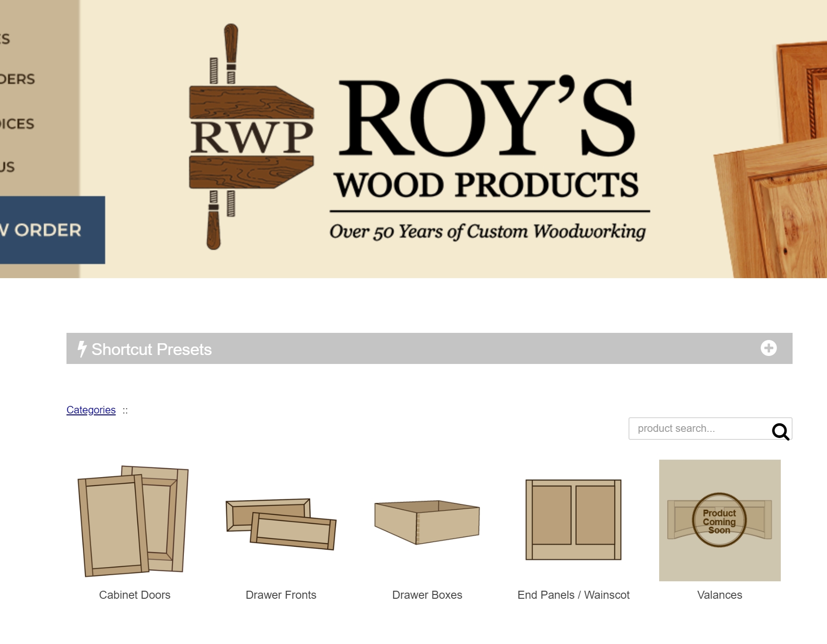Open the sidebar menu item ending in ICES

pos(17,124)
